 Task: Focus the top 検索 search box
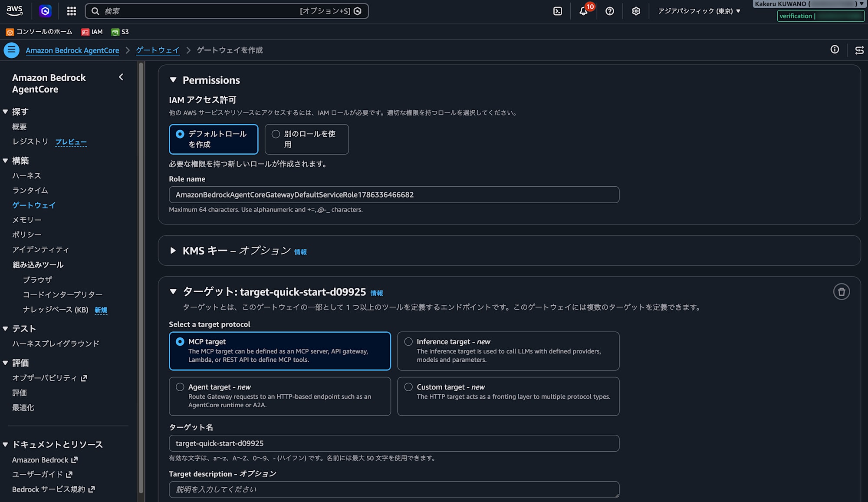[x=227, y=11]
